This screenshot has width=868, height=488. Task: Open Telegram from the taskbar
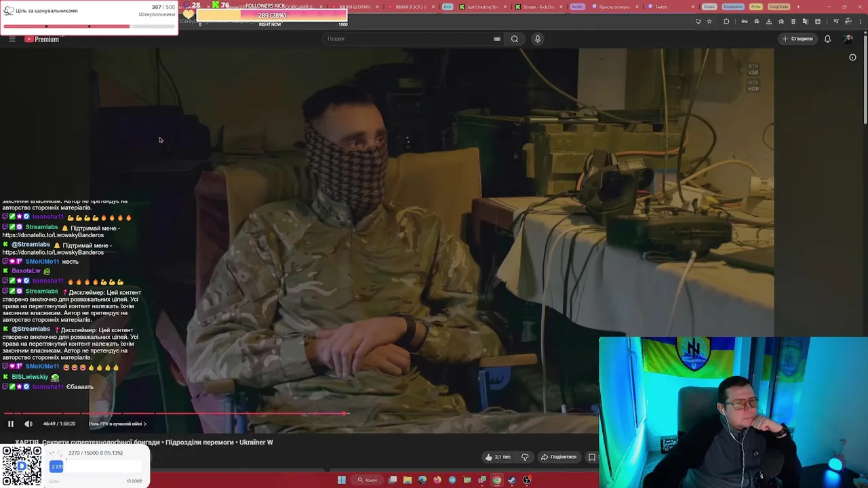point(452,480)
